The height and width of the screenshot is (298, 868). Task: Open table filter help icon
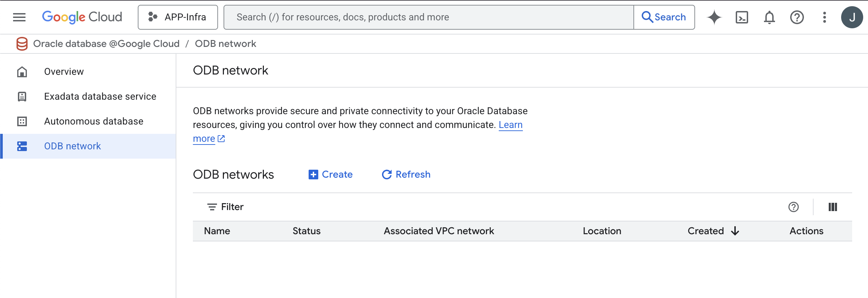point(794,207)
